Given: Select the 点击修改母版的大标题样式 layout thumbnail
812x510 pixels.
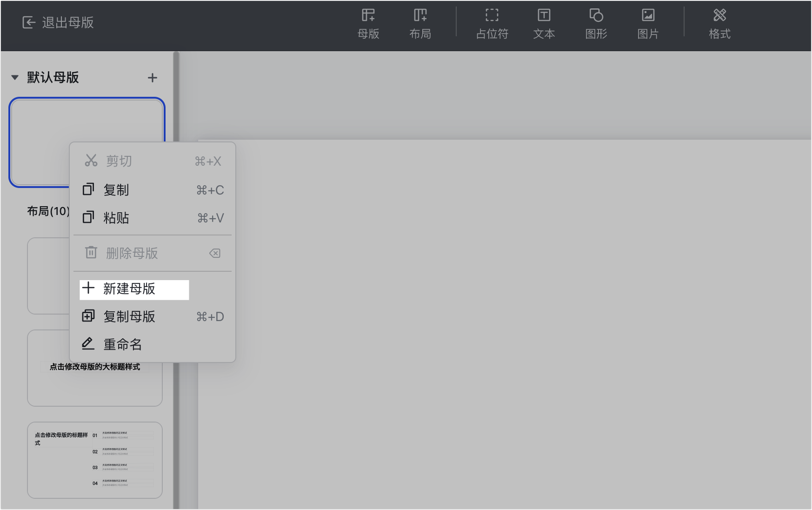Looking at the screenshot, I should tap(95, 368).
